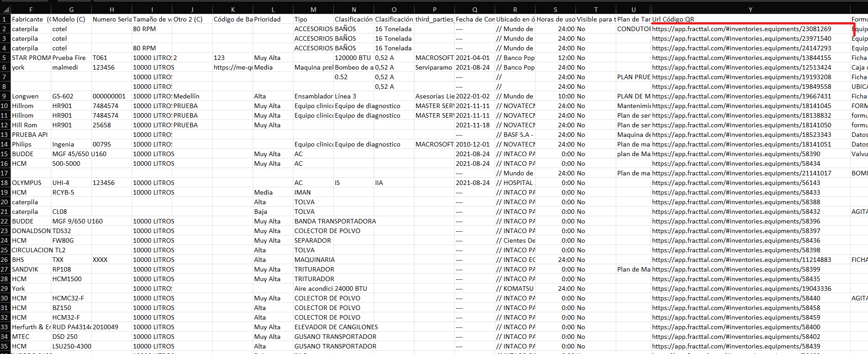Viewport: 868px width, 354px height.
Task: Select the row 26 header
Action: pyautogui.click(x=5, y=260)
